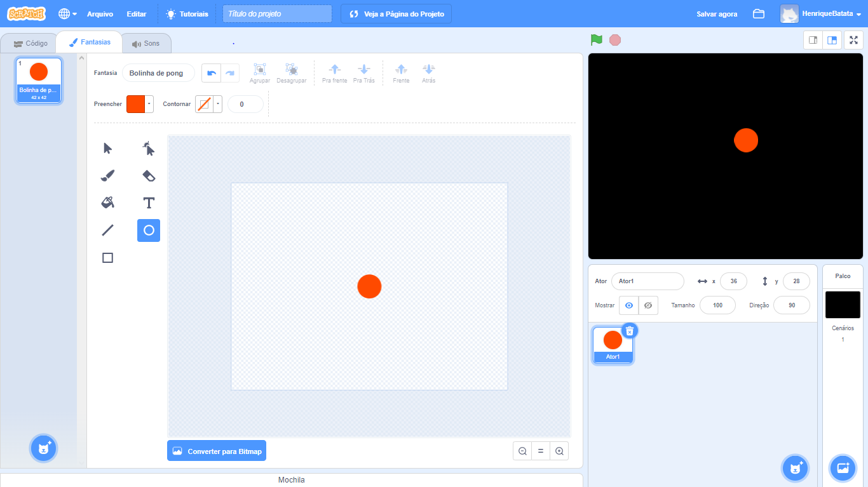868x487 pixels.
Task: Click the choose a sprite button
Action: click(x=795, y=469)
